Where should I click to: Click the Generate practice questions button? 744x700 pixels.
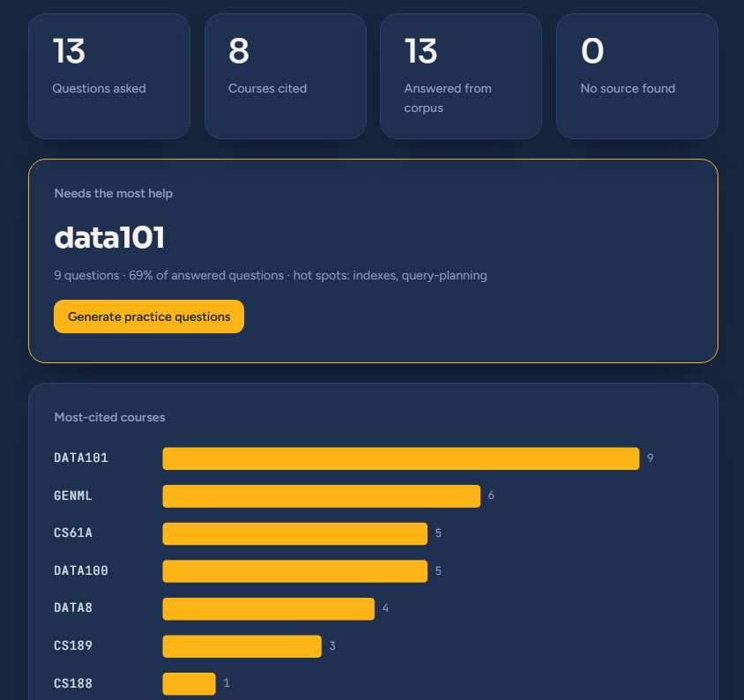point(148,316)
